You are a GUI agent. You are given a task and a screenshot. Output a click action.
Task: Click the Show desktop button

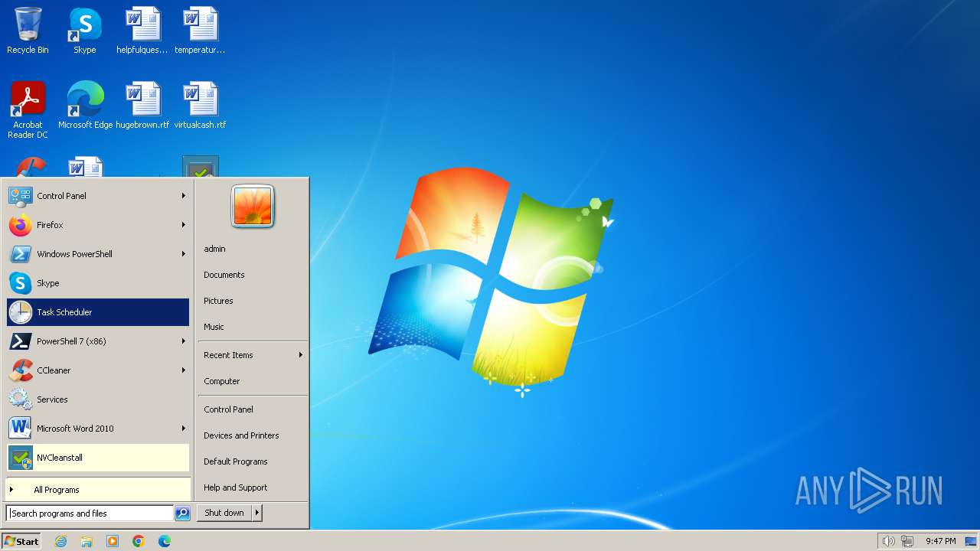point(971,541)
